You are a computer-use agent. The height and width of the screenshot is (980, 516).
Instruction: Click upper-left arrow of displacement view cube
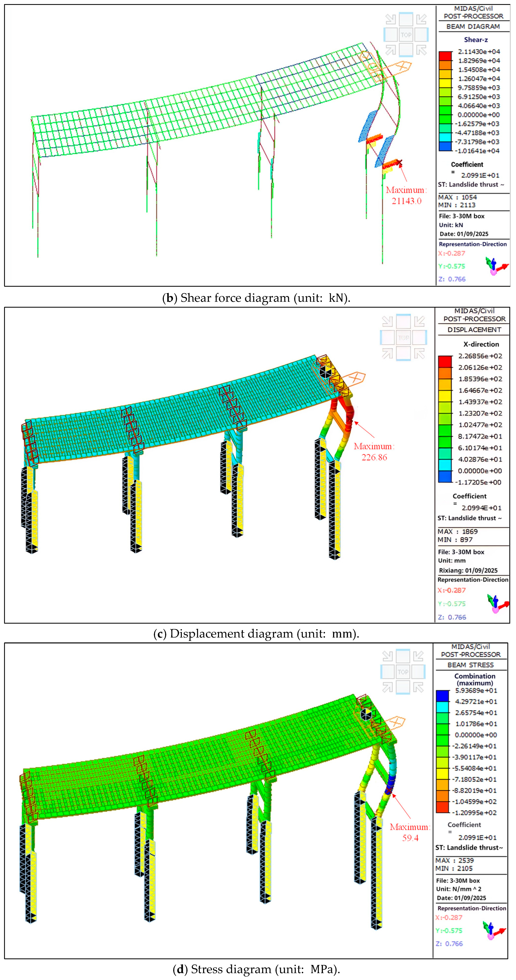[x=387, y=321]
